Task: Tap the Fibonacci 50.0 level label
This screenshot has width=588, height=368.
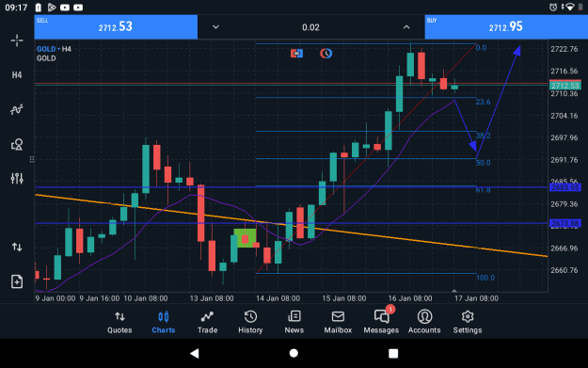Action: point(483,163)
